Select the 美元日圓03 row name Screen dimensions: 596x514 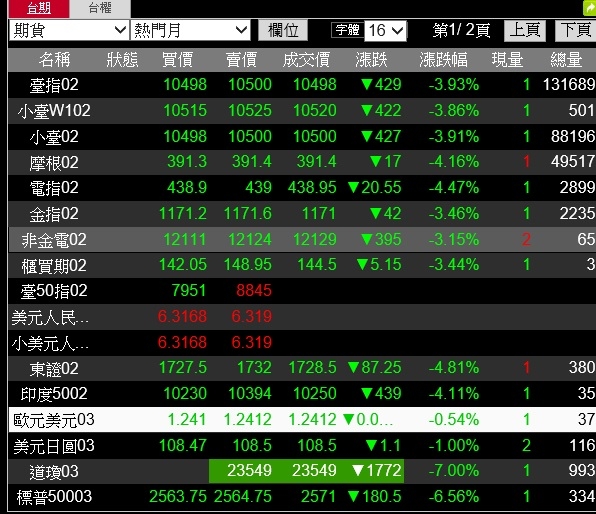[x=54, y=446]
